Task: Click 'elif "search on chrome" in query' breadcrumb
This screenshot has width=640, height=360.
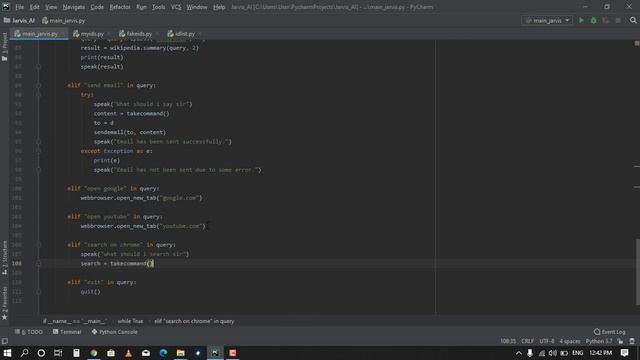Action: (x=194, y=321)
